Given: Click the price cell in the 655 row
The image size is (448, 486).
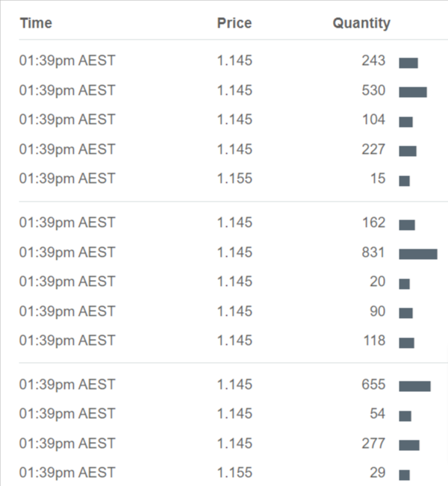Looking at the screenshot, I should pos(234,384).
